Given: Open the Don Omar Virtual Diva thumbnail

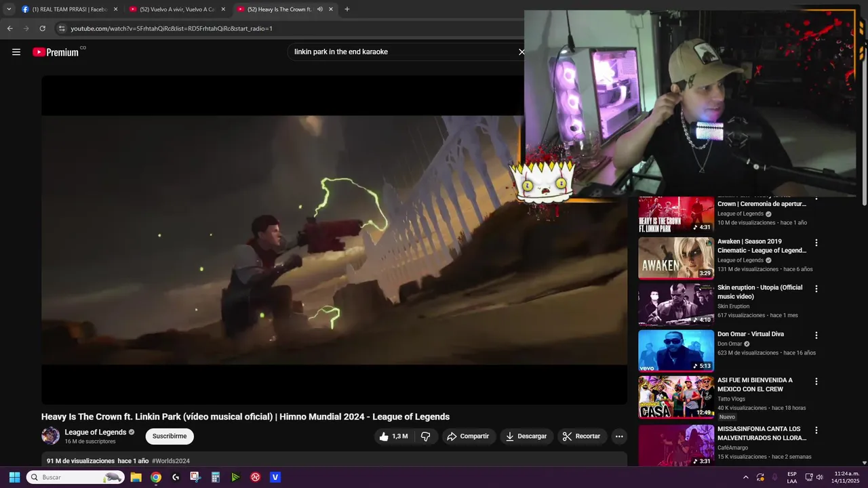Looking at the screenshot, I should coord(676,350).
